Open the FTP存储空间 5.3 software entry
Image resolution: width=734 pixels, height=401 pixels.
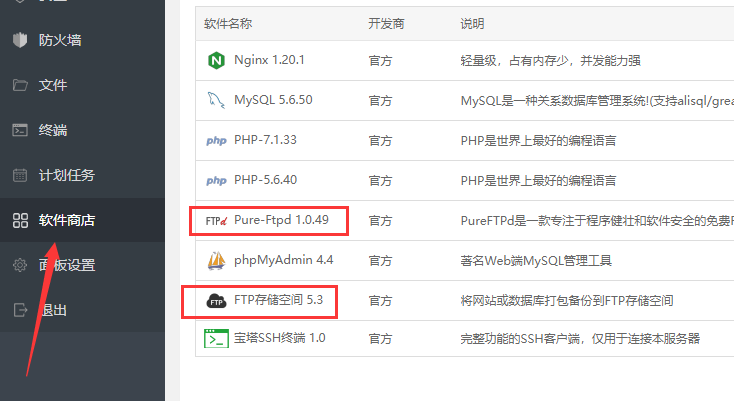[x=279, y=299]
